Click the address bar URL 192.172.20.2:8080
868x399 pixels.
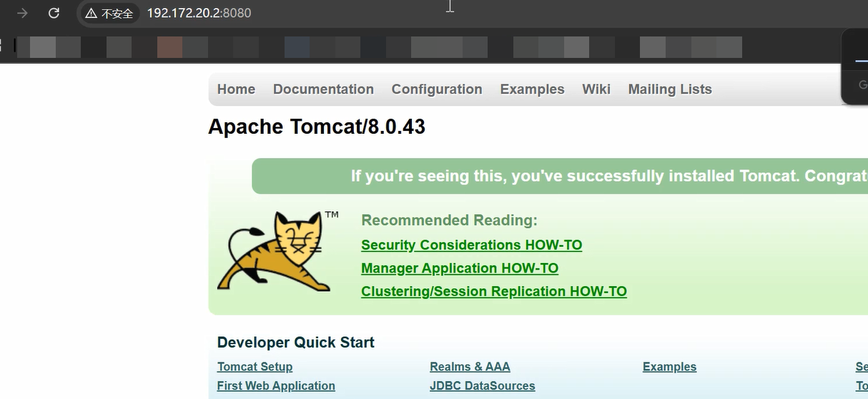tap(199, 13)
